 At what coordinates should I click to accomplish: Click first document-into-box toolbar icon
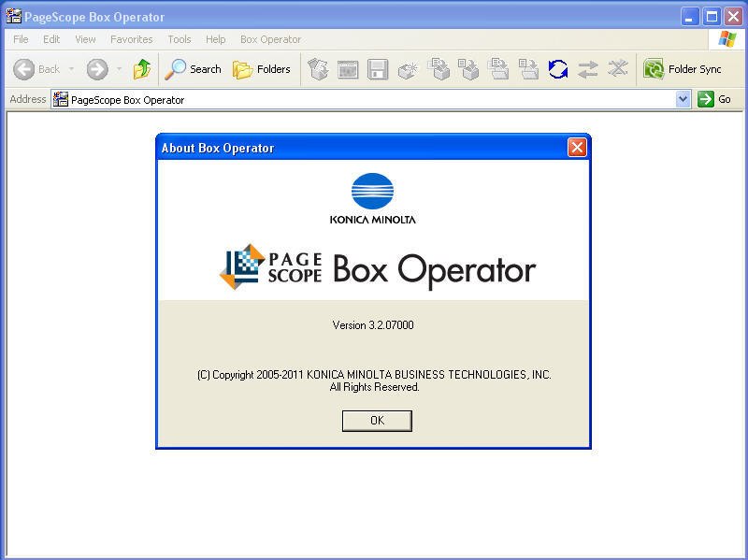439,69
